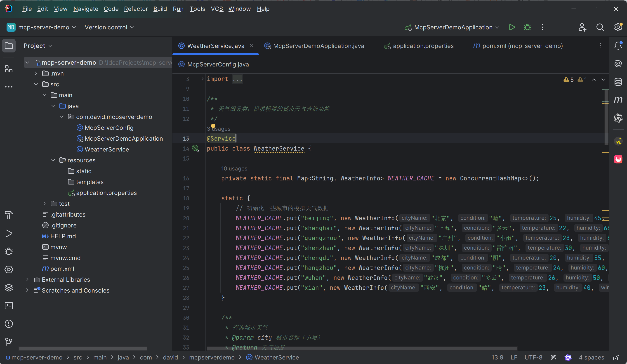Open the Database tool window
The width and height of the screenshot is (627, 364).
[x=618, y=82]
